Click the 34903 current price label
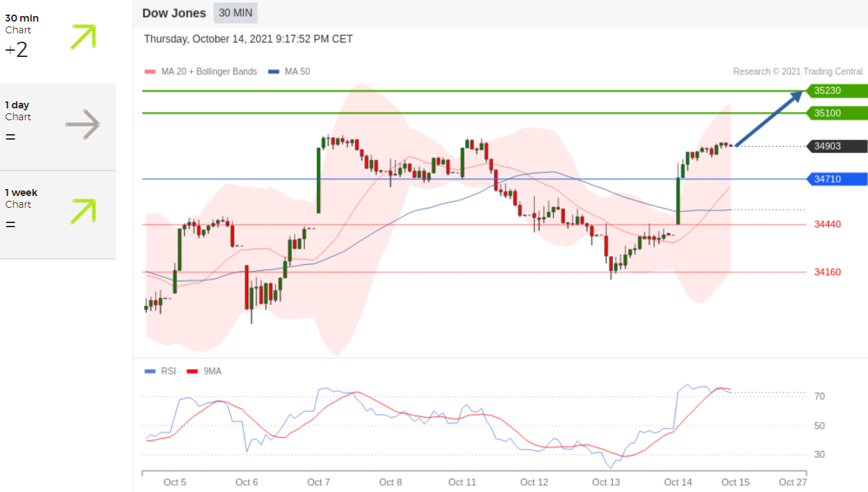The width and height of the screenshot is (868, 492). pos(837,146)
